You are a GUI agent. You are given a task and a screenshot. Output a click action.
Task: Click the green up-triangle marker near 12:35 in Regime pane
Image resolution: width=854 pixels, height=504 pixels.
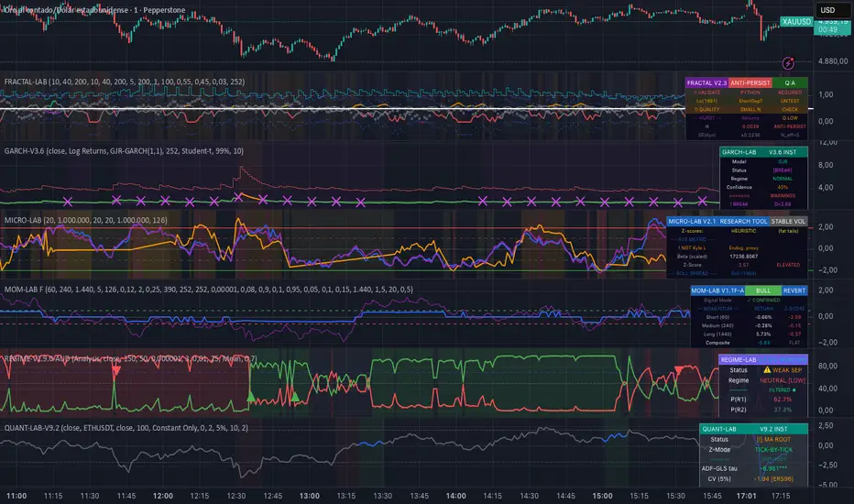click(251, 397)
